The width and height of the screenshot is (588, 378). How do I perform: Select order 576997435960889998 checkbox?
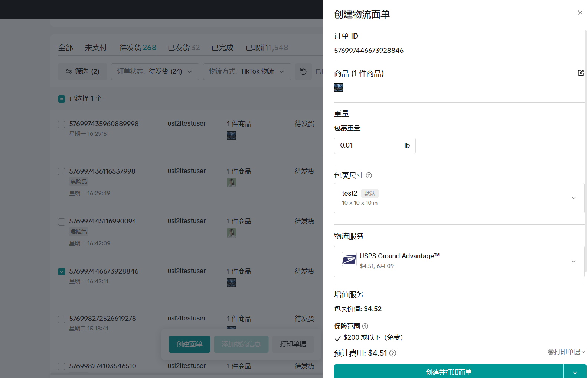pyautogui.click(x=62, y=124)
